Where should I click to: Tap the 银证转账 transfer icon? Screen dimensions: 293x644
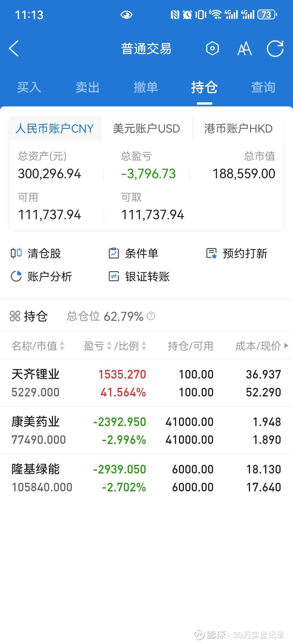[114, 276]
